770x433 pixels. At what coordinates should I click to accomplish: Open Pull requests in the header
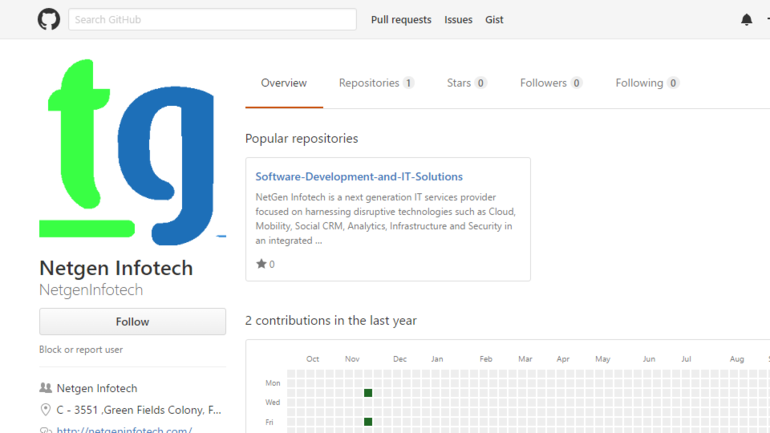point(401,19)
